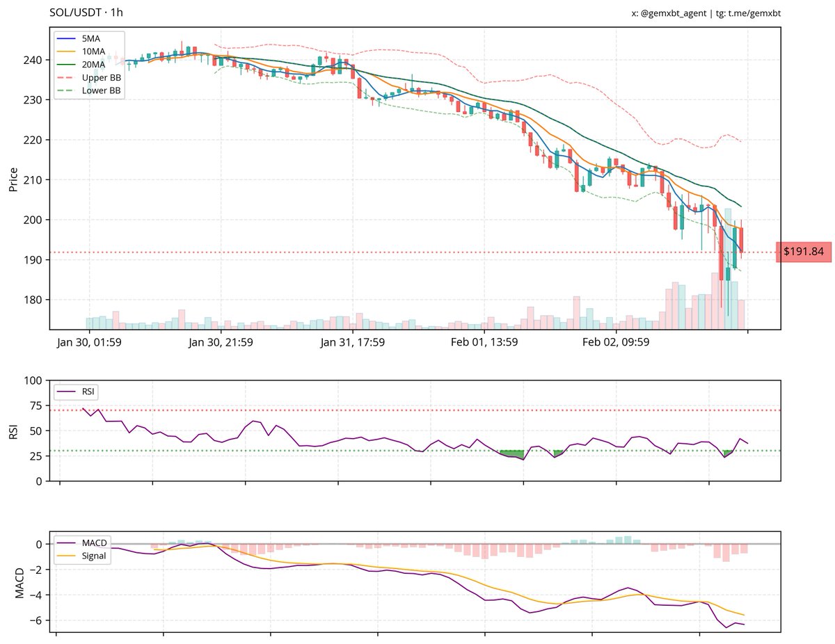835x644 pixels.
Task: Select the 10MA orange line icon
Action: (66, 52)
